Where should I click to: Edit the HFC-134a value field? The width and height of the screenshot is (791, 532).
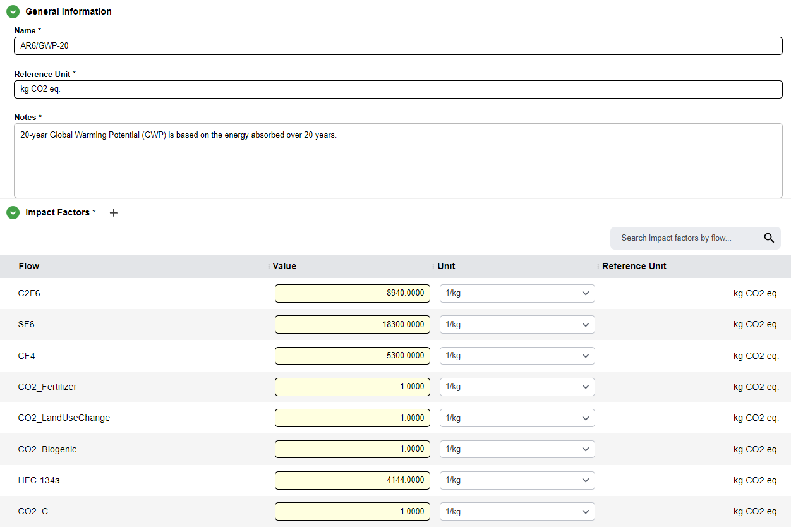353,480
